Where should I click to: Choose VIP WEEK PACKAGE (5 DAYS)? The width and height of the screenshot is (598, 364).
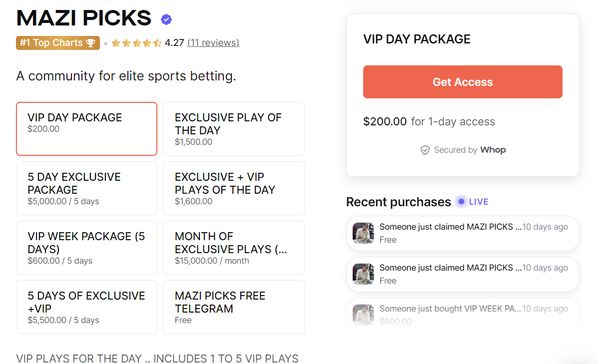(86, 248)
